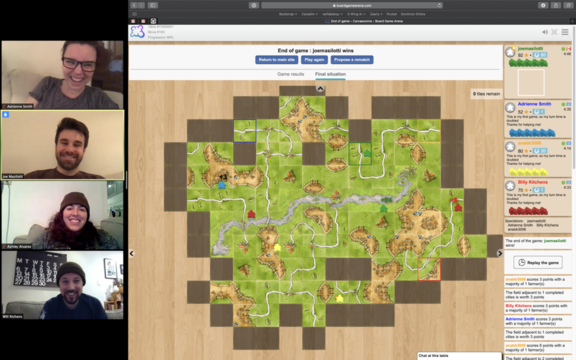
Task: Click the up chevron above board
Action: [x=320, y=89]
